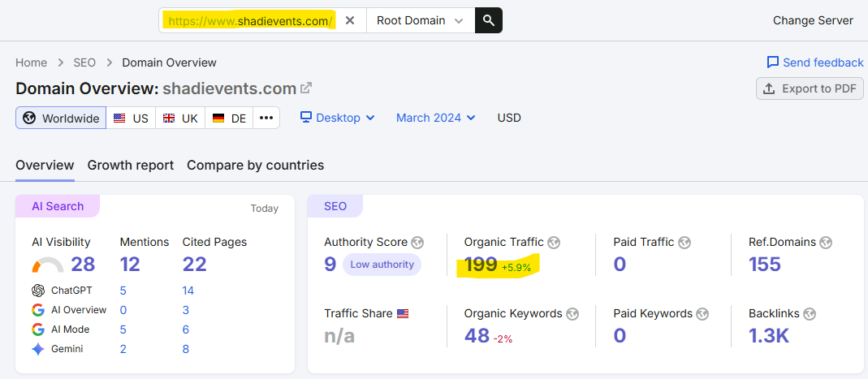
Task: Click the Gemini sparkle icon
Action: 38,349
